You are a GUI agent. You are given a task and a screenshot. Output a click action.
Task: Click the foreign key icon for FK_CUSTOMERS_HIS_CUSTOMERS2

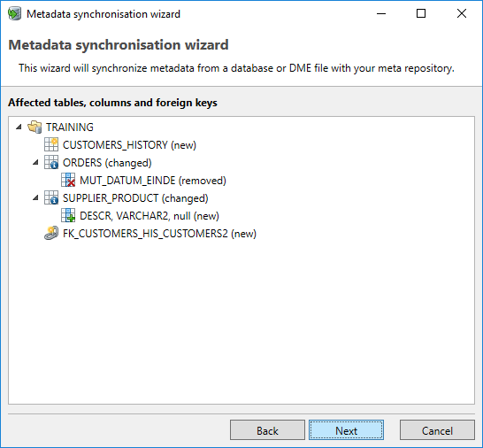(x=51, y=233)
